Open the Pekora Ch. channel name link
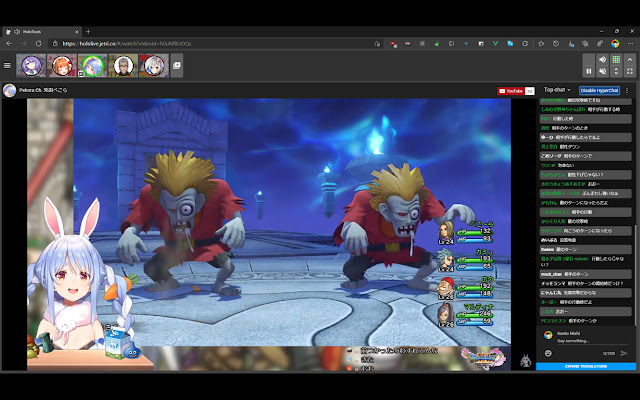The image size is (640, 400). [x=43, y=90]
